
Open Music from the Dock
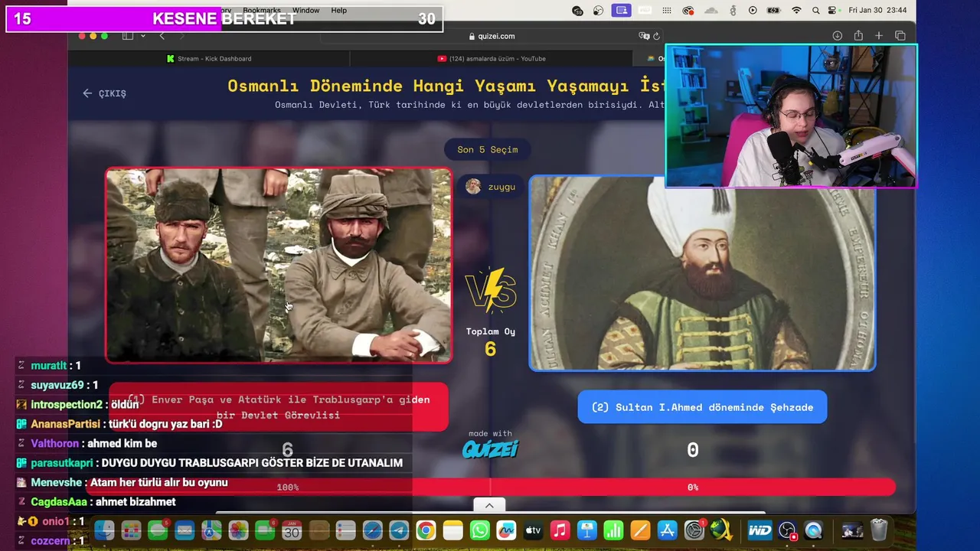560,530
